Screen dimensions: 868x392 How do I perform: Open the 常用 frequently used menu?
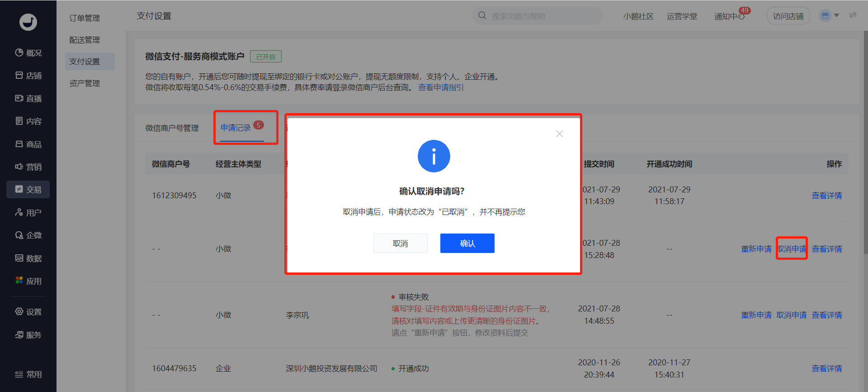(28, 374)
